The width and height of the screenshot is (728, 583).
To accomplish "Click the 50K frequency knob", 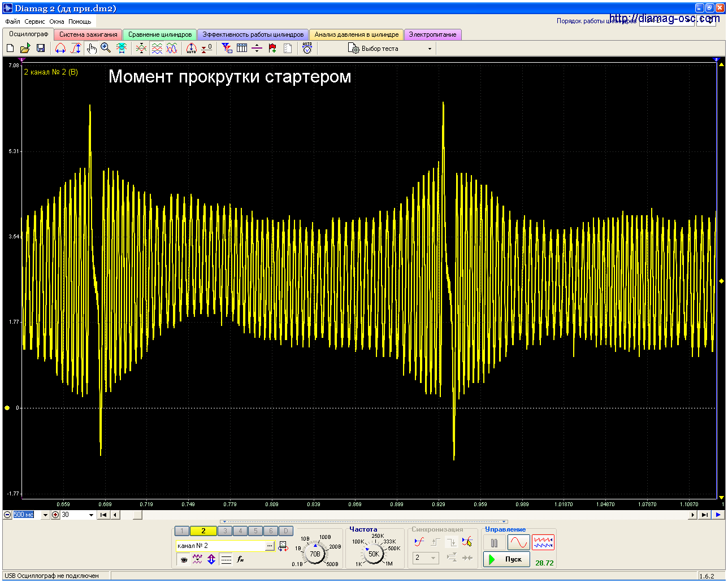I will (374, 554).
